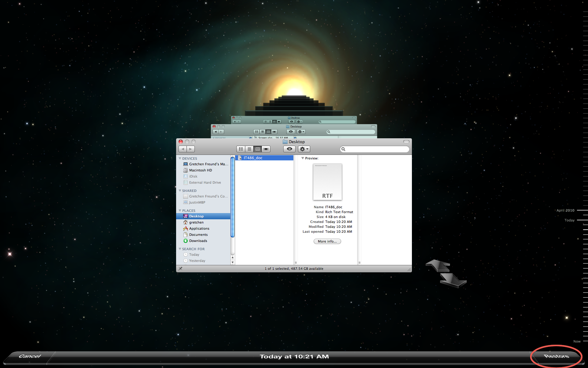Click the Finder back navigation arrow
Viewport: 588px width, 368px height.
tap(183, 149)
